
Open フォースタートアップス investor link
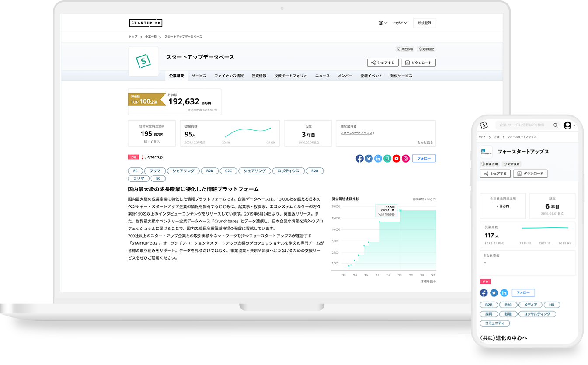tap(357, 132)
